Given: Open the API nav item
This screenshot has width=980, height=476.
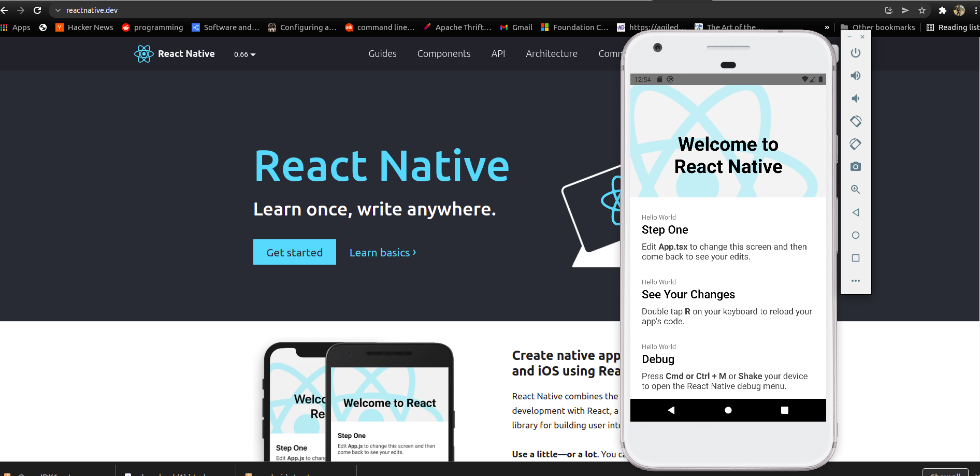Looking at the screenshot, I should pyautogui.click(x=498, y=54).
